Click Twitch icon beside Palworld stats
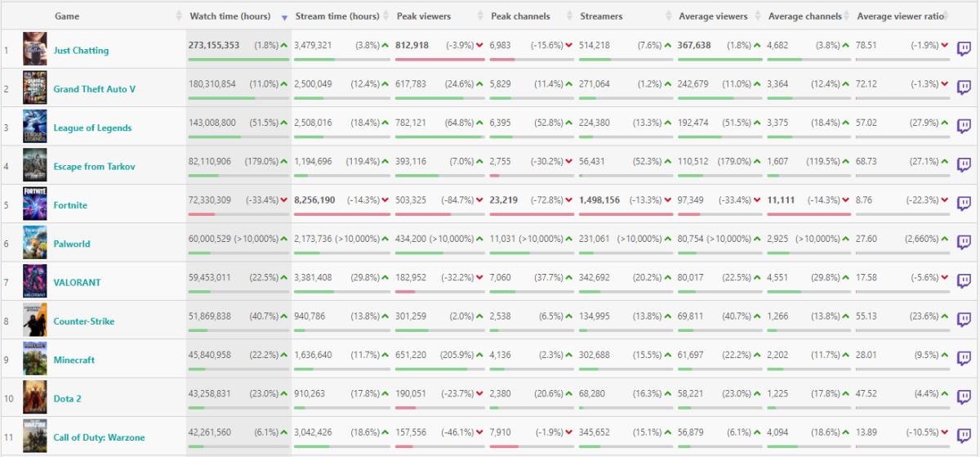Viewport: 980px width, 457px height. click(x=964, y=243)
